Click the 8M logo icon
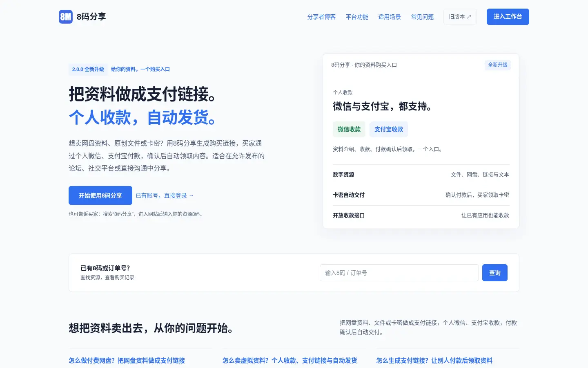588x368 pixels. [66, 17]
